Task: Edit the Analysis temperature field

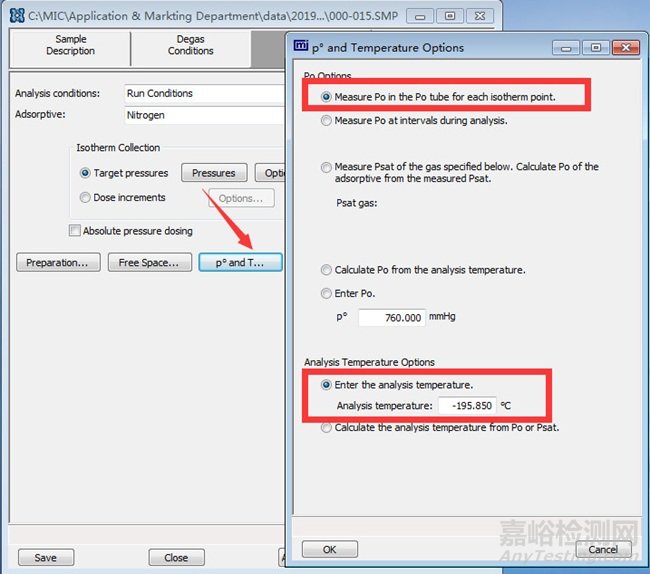Action: 469,405
